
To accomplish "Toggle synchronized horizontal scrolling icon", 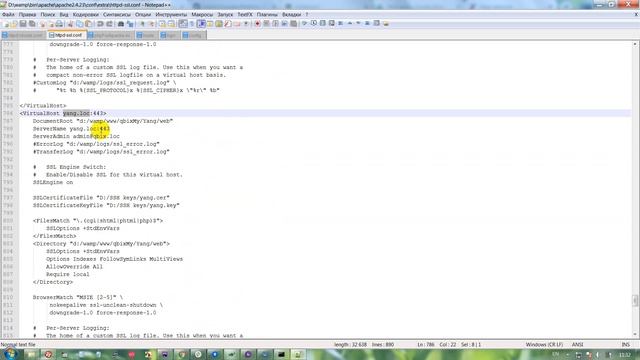I will pyautogui.click(x=171, y=24).
